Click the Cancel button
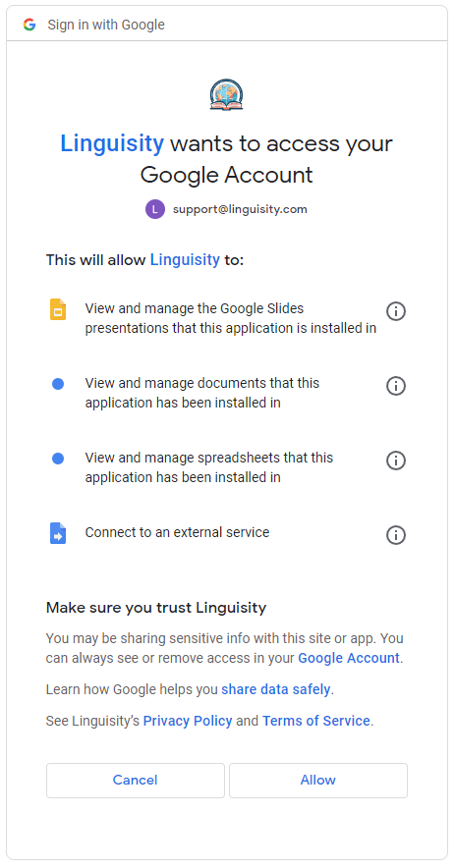This screenshot has width=455, height=868. tap(136, 780)
